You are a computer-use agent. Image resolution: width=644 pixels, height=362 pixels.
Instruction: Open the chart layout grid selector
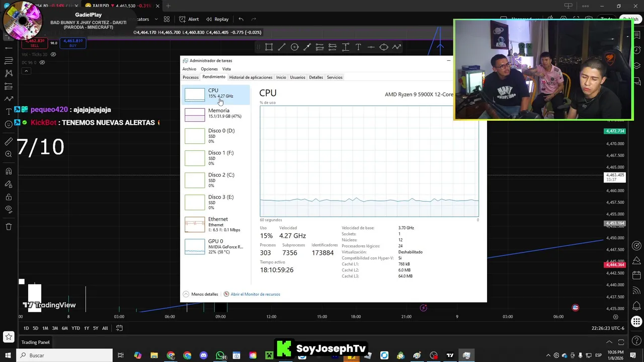(x=167, y=19)
